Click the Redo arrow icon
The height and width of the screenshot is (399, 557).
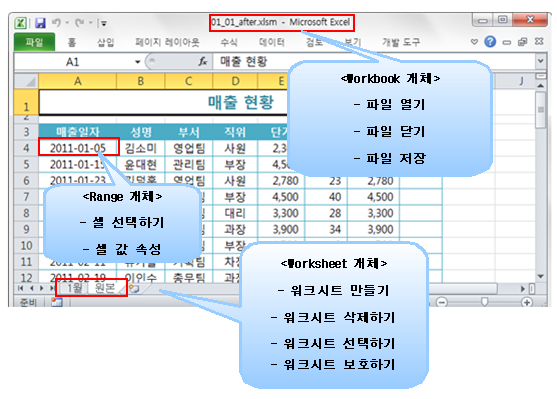tap(79, 23)
